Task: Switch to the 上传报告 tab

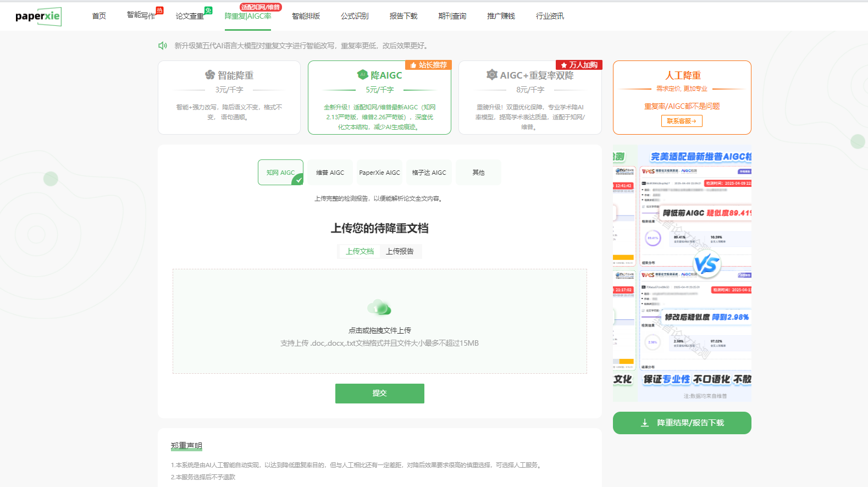Action: (x=400, y=251)
